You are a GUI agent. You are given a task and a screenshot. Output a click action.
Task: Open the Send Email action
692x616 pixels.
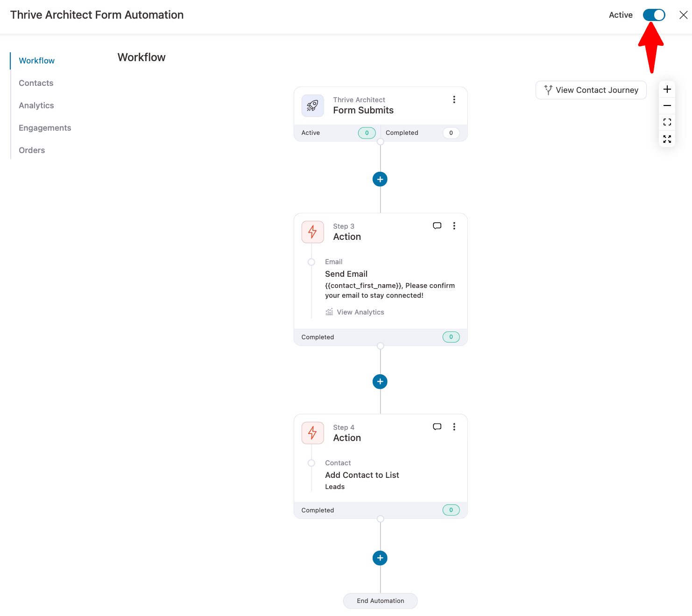tap(346, 274)
